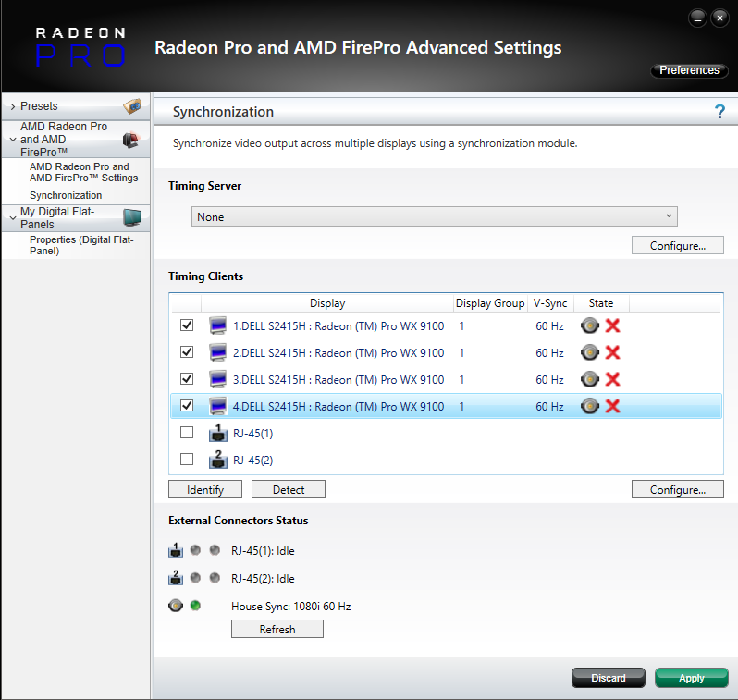Collapse AMD Radeon Pro and AMD FirePro section
This screenshot has height=700, width=738.
pyautogui.click(x=13, y=140)
